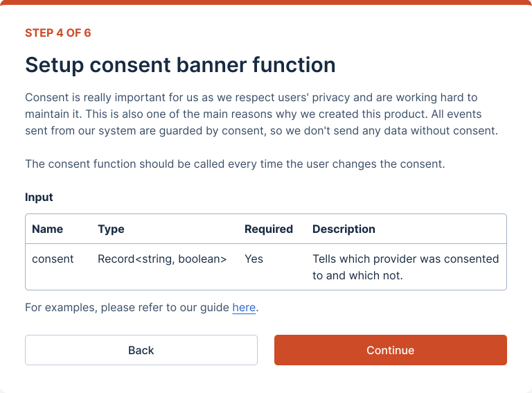This screenshot has width=532, height=393.
Task: Click the "Setup consent banner function" heading
Action: [x=180, y=65]
